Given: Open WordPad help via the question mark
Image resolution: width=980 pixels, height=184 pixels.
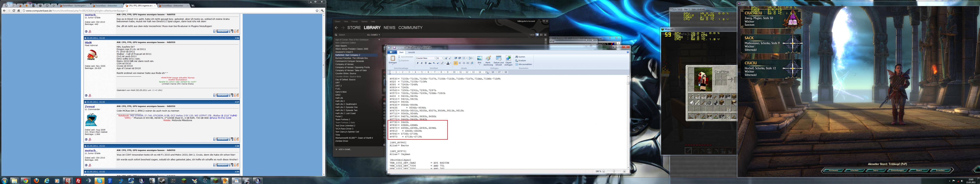Looking at the screenshot, I should click(x=627, y=52).
